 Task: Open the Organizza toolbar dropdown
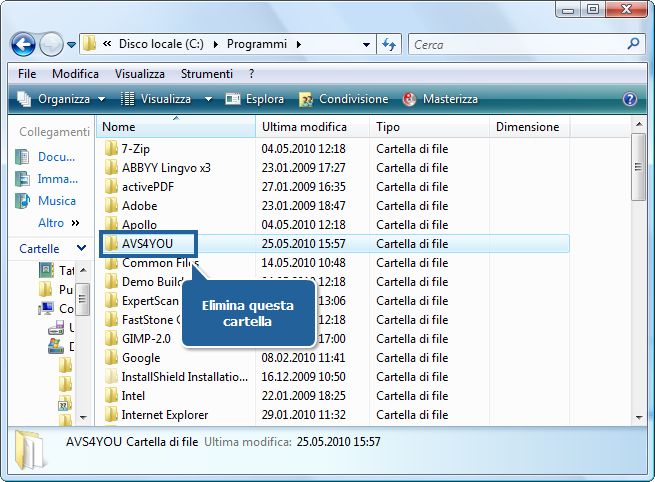coord(61,99)
